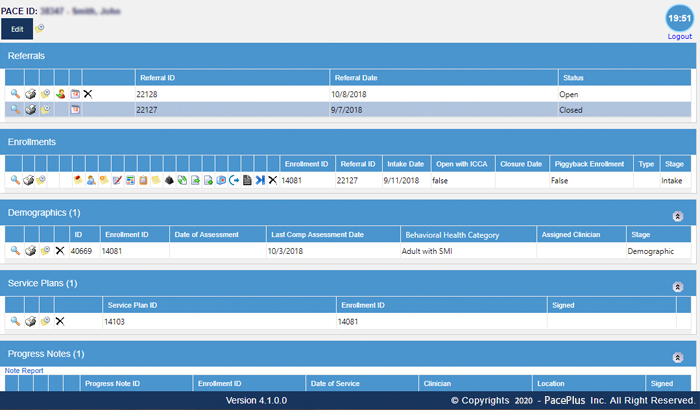
Task: Collapse the Progress Notes section
Action: (678, 357)
